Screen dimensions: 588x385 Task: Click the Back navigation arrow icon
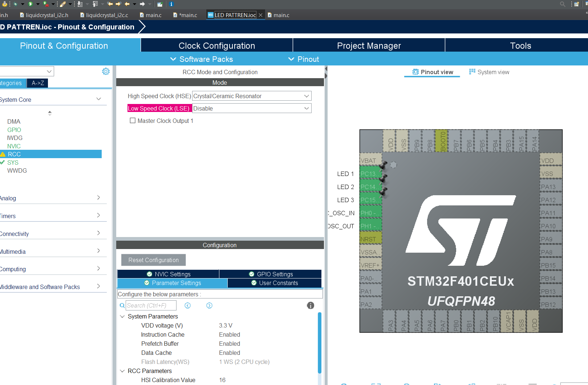coord(127,4)
